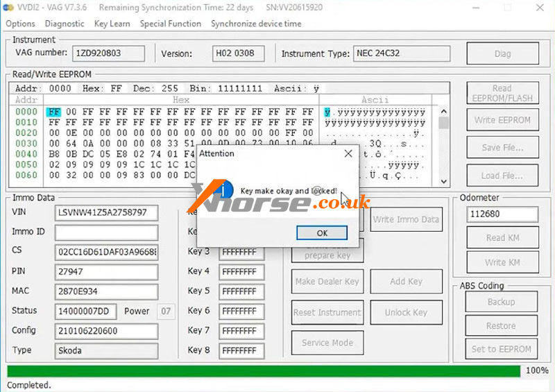Image resolution: width=555 pixels, height=392 pixels.
Task: Select the highlighted FF byte at 0000
Action: (54, 112)
